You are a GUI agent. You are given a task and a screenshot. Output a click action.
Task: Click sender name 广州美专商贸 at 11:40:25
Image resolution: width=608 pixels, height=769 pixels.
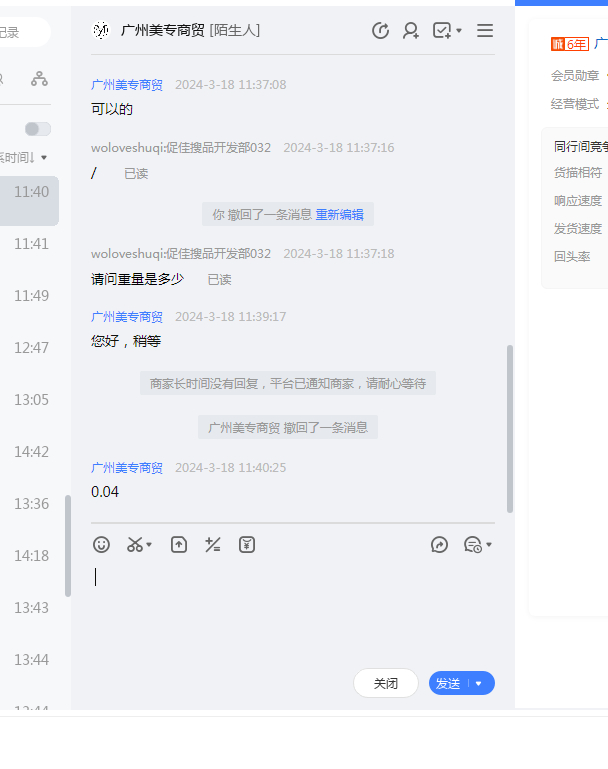(127, 468)
